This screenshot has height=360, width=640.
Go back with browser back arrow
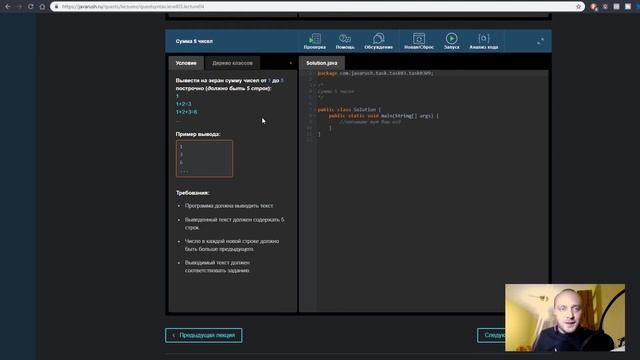(x=8, y=7)
